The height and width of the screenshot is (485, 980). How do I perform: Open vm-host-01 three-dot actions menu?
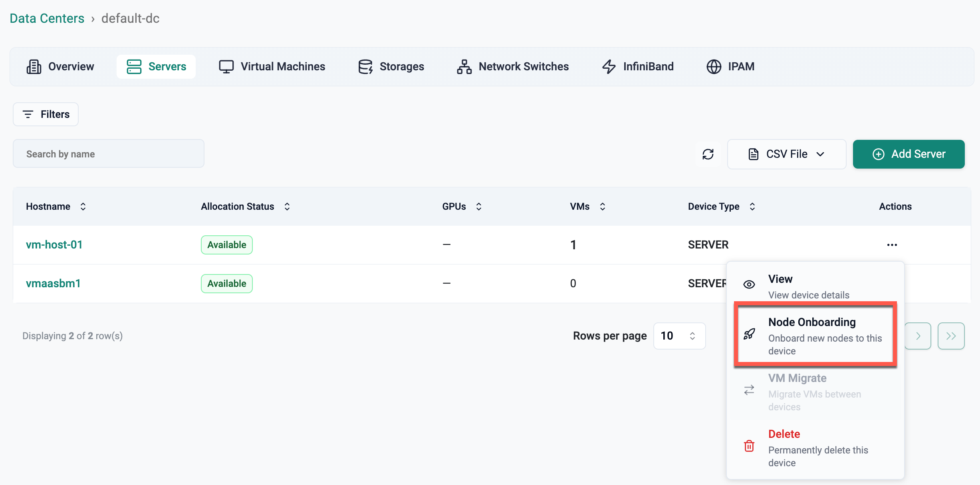[x=892, y=245]
